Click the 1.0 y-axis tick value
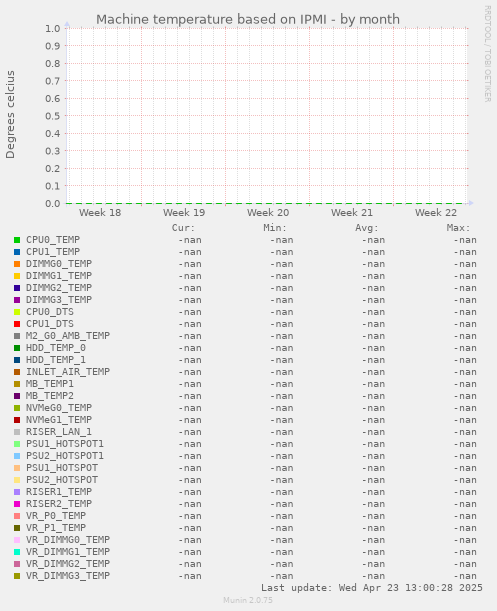The image size is (497, 611). tap(53, 29)
